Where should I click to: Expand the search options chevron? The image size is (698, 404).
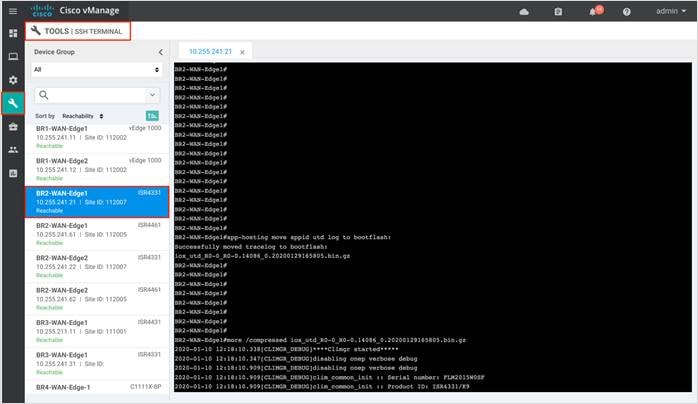click(x=152, y=95)
